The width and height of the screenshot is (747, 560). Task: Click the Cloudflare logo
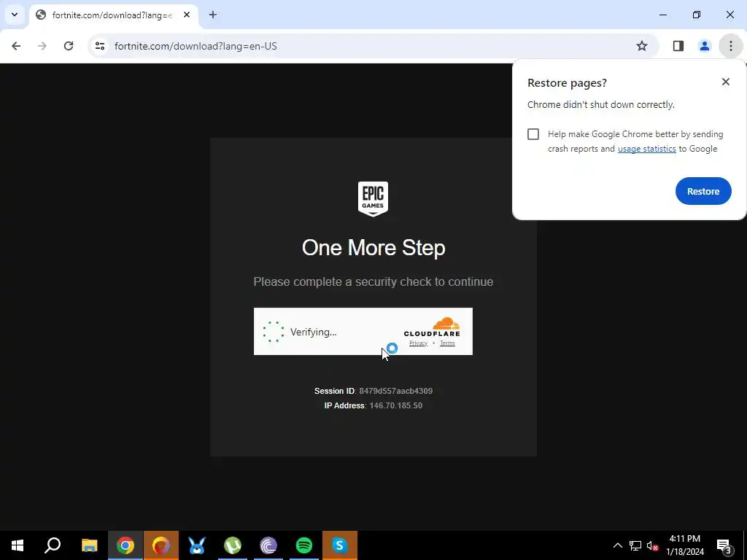432,327
